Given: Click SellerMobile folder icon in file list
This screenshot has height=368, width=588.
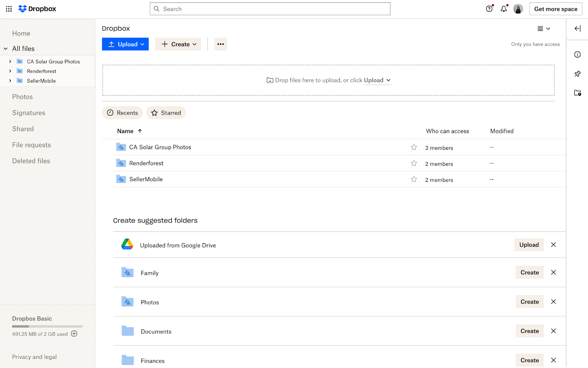Looking at the screenshot, I should click(x=121, y=179).
